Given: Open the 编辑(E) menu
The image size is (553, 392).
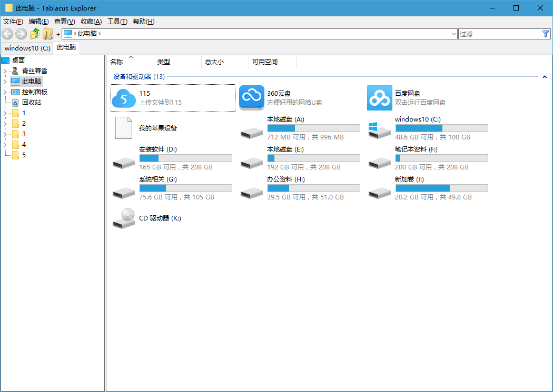Looking at the screenshot, I should point(38,22).
